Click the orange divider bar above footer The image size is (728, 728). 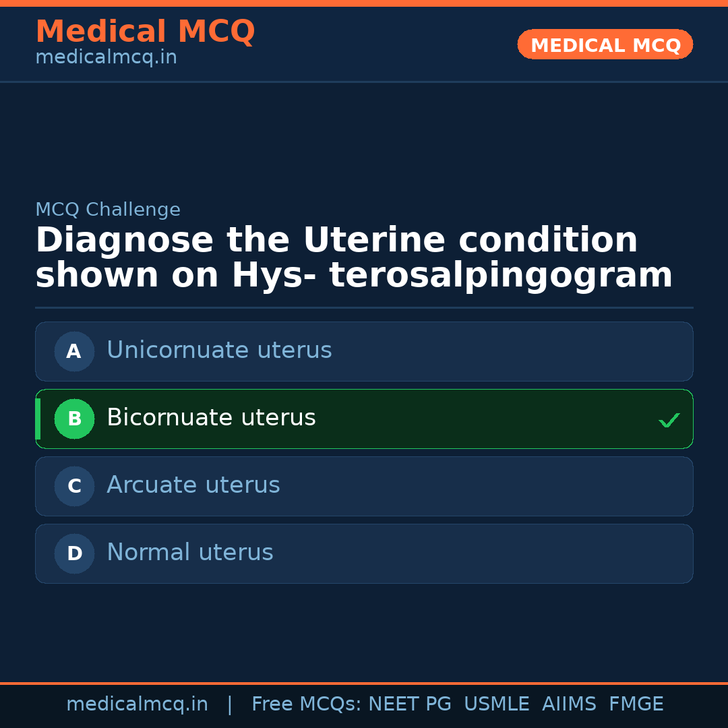(364, 682)
